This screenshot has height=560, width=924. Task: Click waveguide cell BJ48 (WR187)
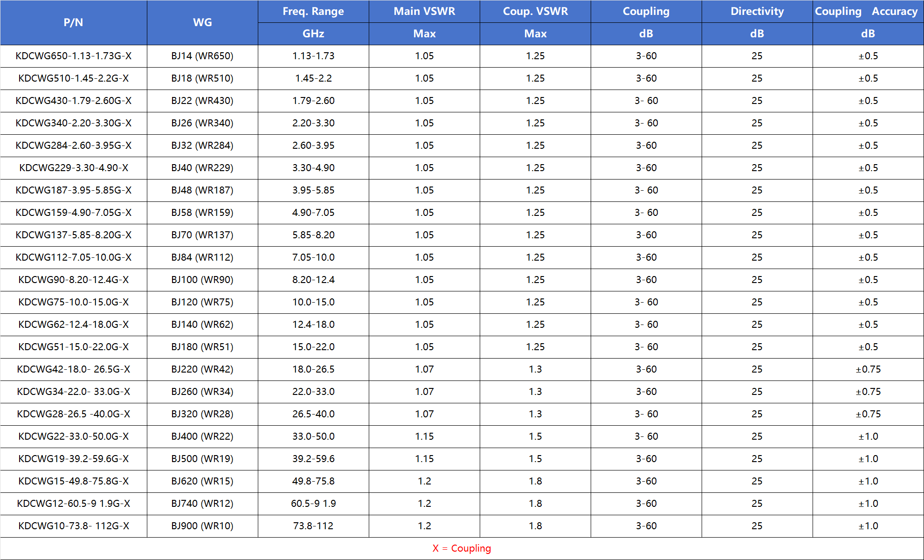[x=202, y=190]
